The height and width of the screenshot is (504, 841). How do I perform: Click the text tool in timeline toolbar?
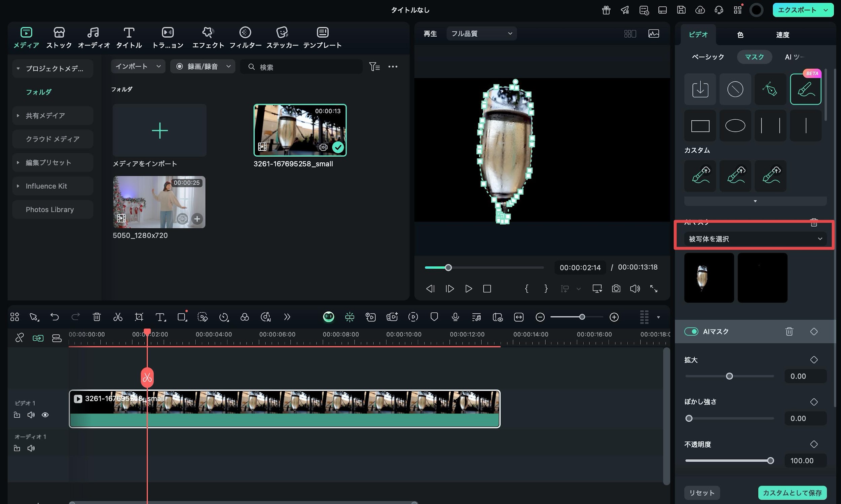tap(160, 317)
